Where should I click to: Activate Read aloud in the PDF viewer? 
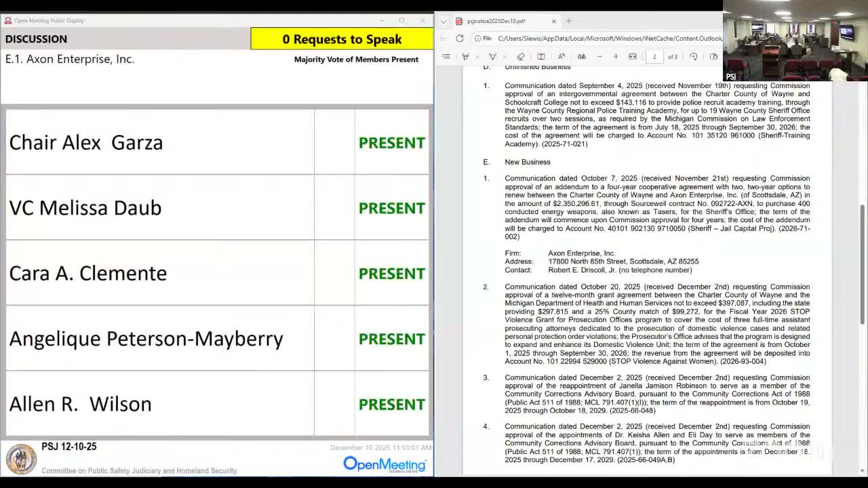pos(560,56)
